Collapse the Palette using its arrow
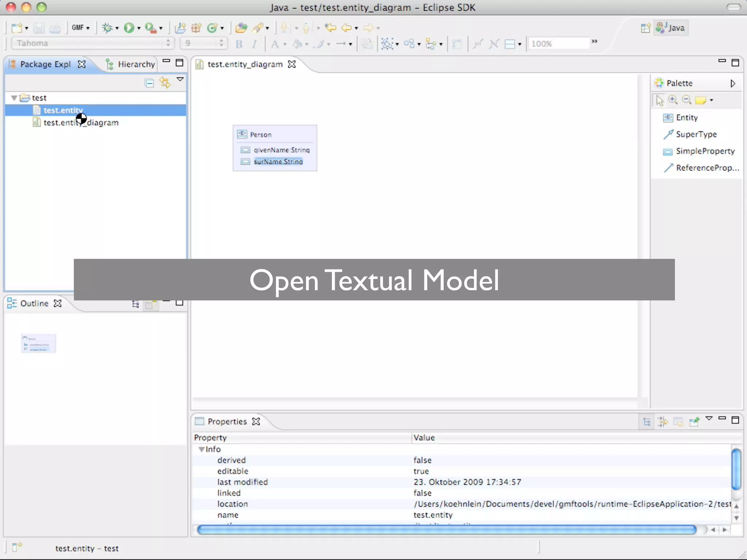 coord(732,83)
